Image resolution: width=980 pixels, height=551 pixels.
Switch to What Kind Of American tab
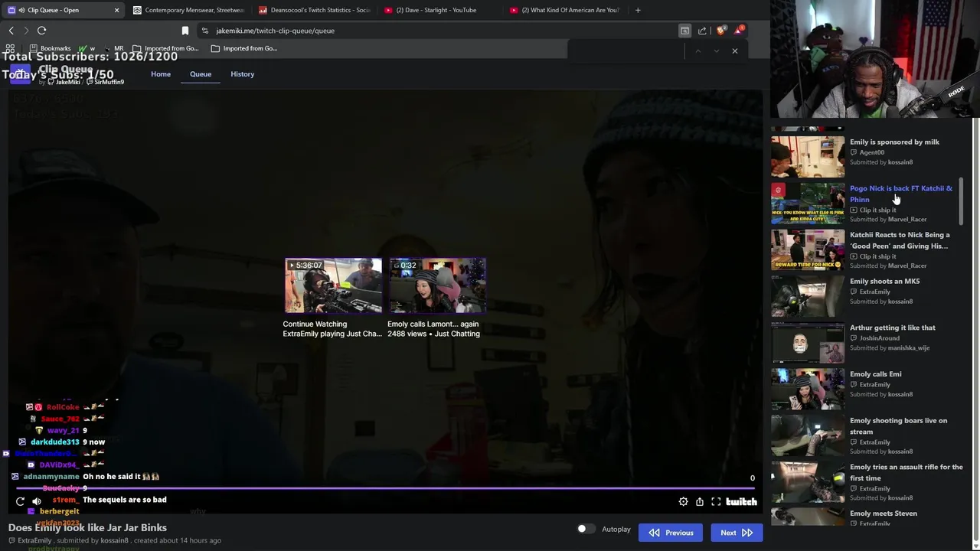tap(565, 10)
